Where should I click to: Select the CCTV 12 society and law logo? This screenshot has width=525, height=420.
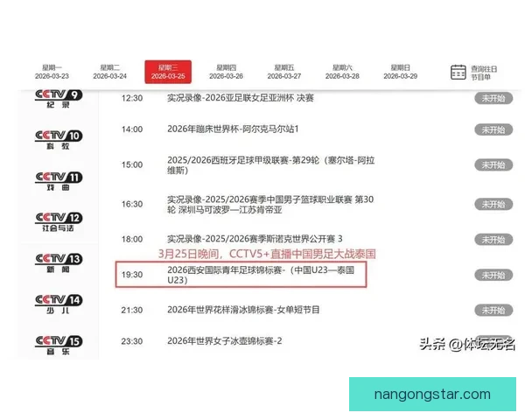coord(59,222)
